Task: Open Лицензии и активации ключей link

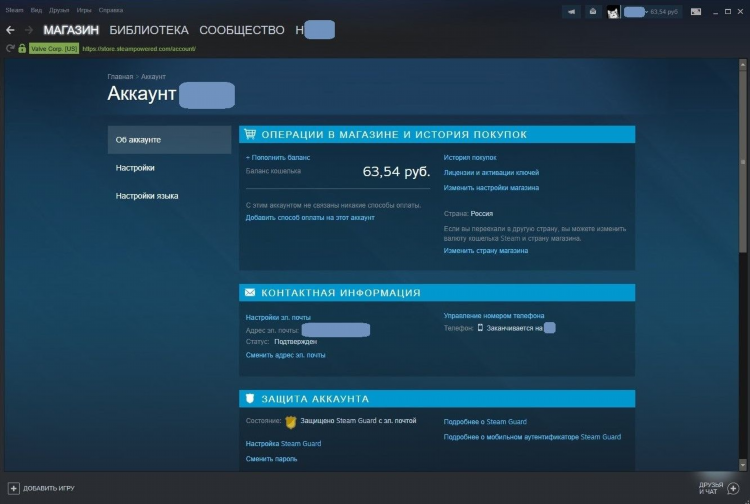Action: point(491,173)
